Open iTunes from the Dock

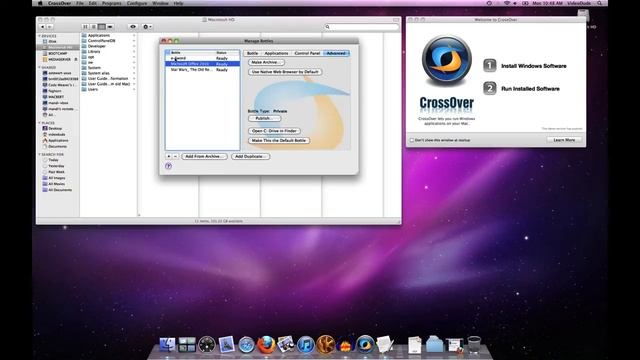click(305, 345)
